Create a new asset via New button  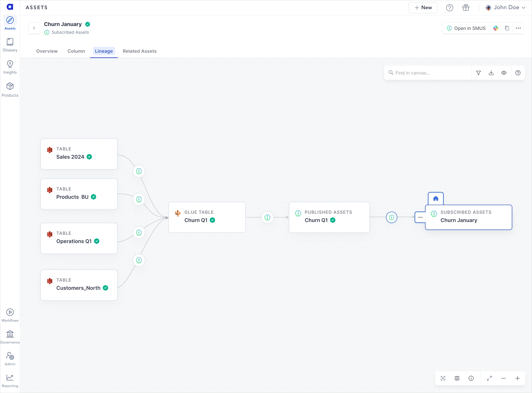(423, 7)
